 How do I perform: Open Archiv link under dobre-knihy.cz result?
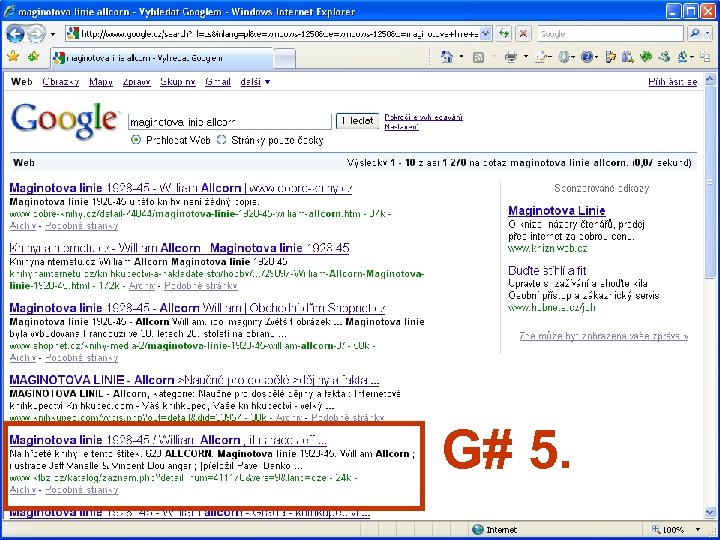tap(22, 226)
